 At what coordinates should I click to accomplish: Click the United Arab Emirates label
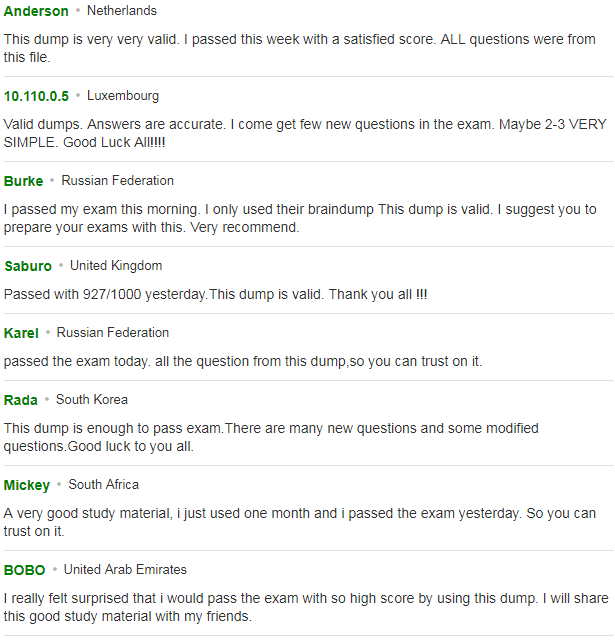click(125, 570)
